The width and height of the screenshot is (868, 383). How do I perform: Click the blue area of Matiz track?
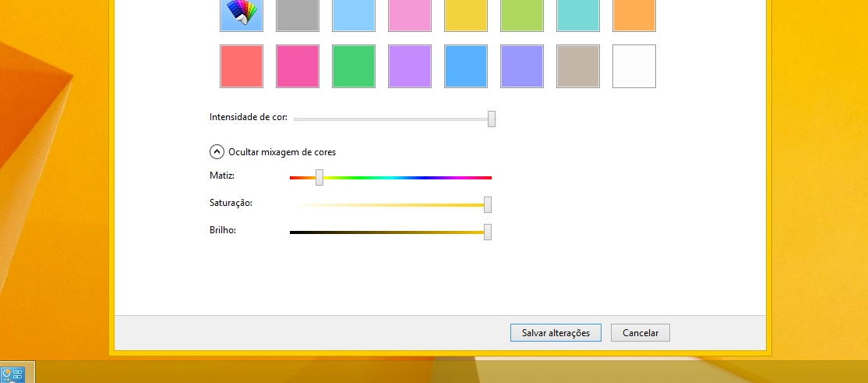(424, 178)
